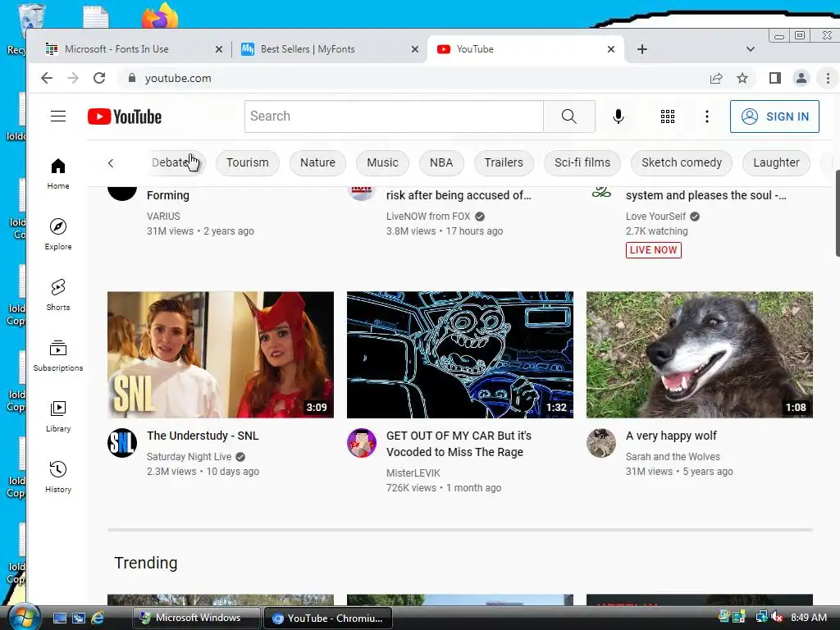Click Sarah and the Wolves channel avatar
The width and height of the screenshot is (840, 630).
[x=601, y=443]
